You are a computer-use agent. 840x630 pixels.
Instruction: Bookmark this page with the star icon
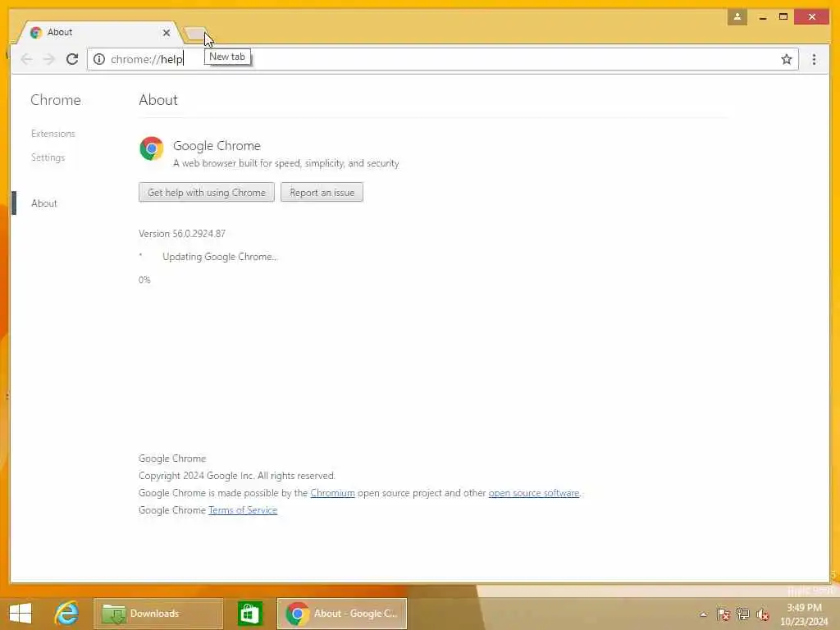pyautogui.click(x=786, y=59)
